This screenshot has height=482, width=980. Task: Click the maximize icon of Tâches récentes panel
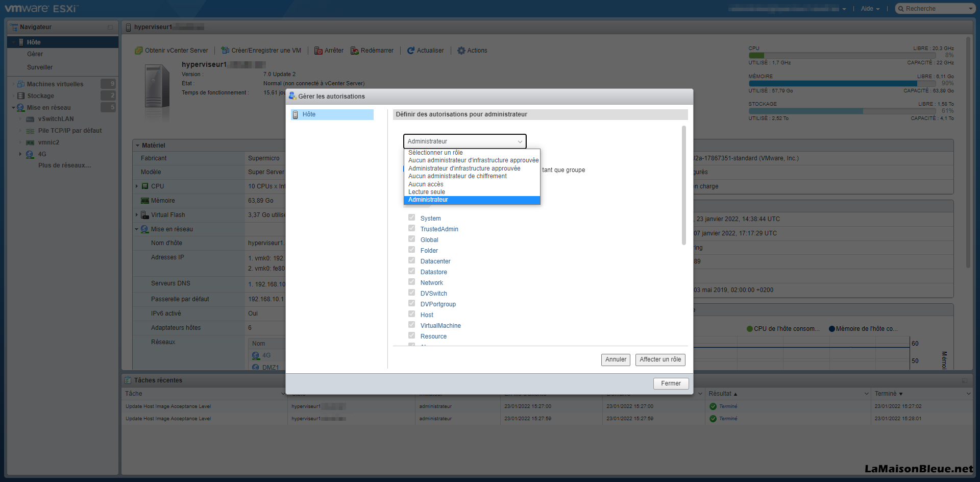[965, 380]
